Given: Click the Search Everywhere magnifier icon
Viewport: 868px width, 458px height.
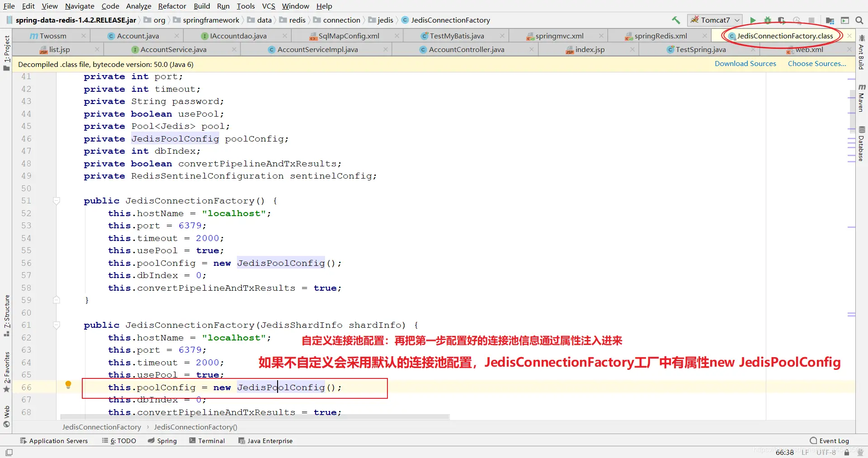Looking at the screenshot, I should click(x=859, y=20).
